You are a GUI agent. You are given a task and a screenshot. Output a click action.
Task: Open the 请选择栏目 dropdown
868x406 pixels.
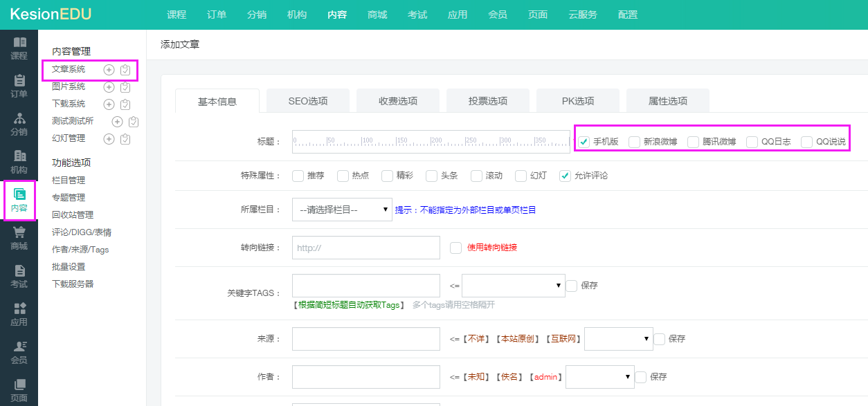(342, 210)
